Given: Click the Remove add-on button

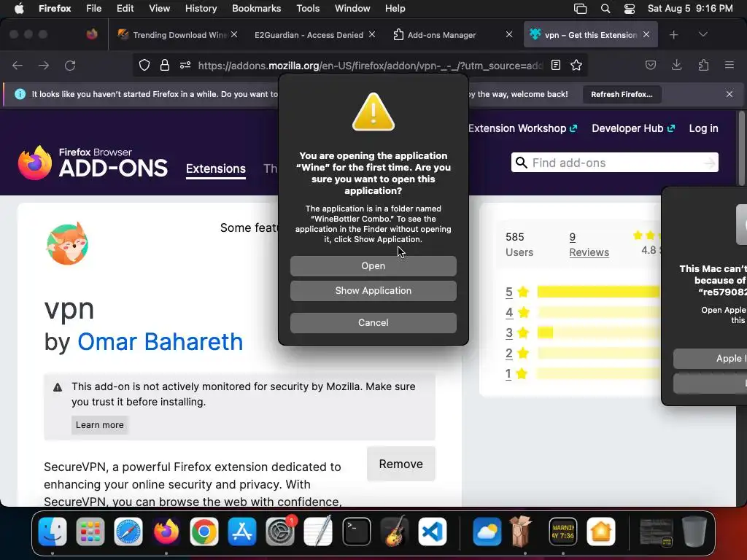Looking at the screenshot, I should click(400, 464).
